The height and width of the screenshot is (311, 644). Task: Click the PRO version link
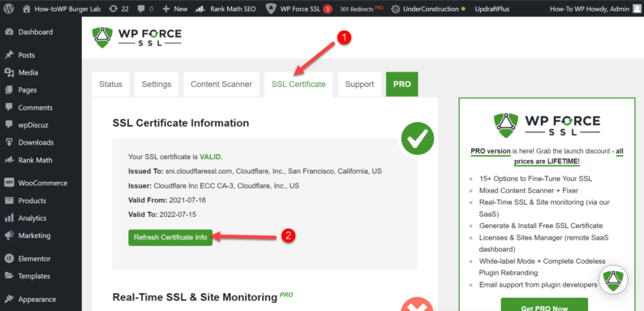(x=491, y=151)
